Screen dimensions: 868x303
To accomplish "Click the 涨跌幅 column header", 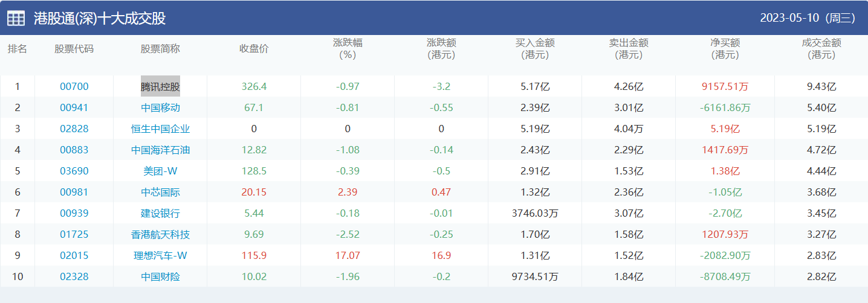I will (348, 49).
